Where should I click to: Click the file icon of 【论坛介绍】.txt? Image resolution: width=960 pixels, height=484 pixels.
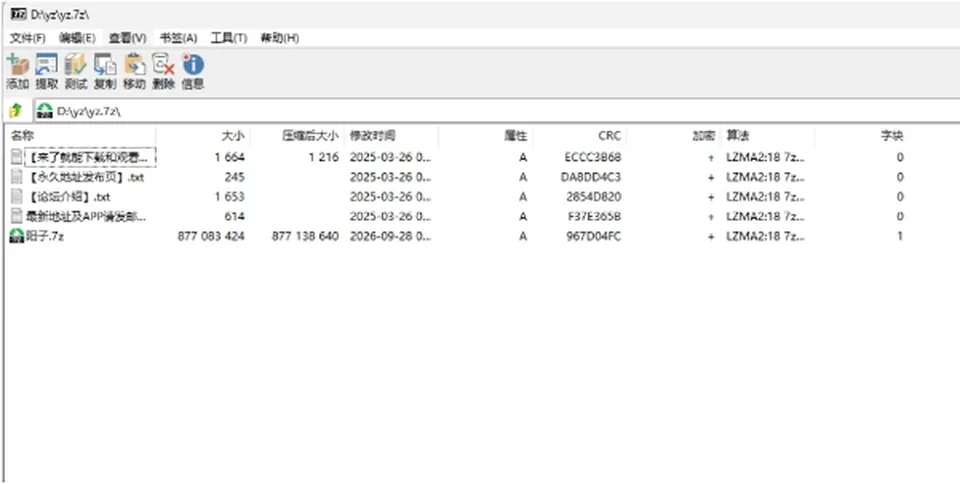17,196
